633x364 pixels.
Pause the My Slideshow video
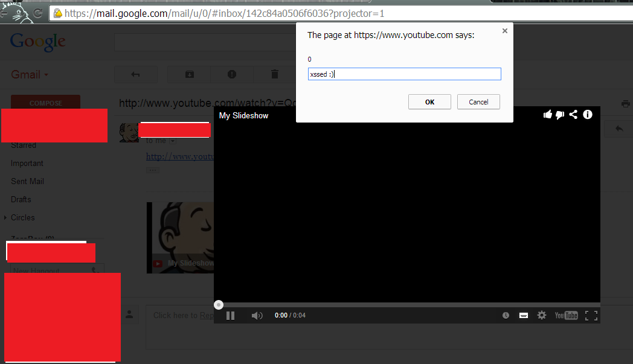(231, 316)
